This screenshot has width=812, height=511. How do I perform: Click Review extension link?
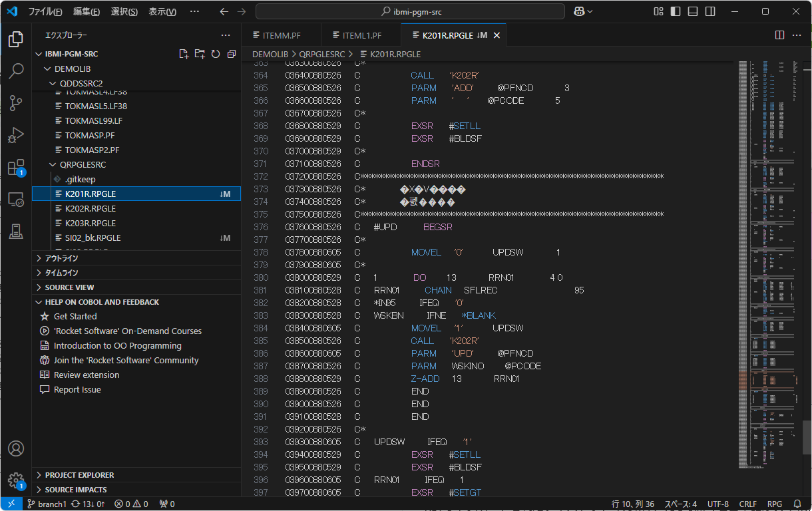[x=87, y=375]
